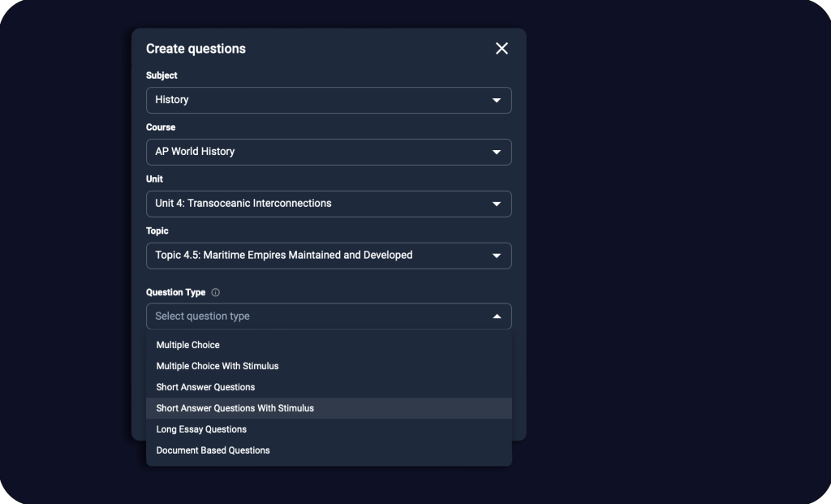The height and width of the screenshot is (504, 831).
Task: Choose Long Essay Questions option
Action: pos(201,429)
